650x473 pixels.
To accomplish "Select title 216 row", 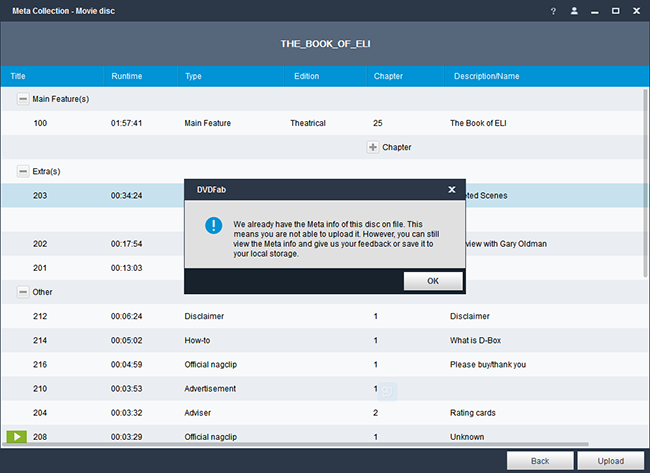I will point(322,364).
